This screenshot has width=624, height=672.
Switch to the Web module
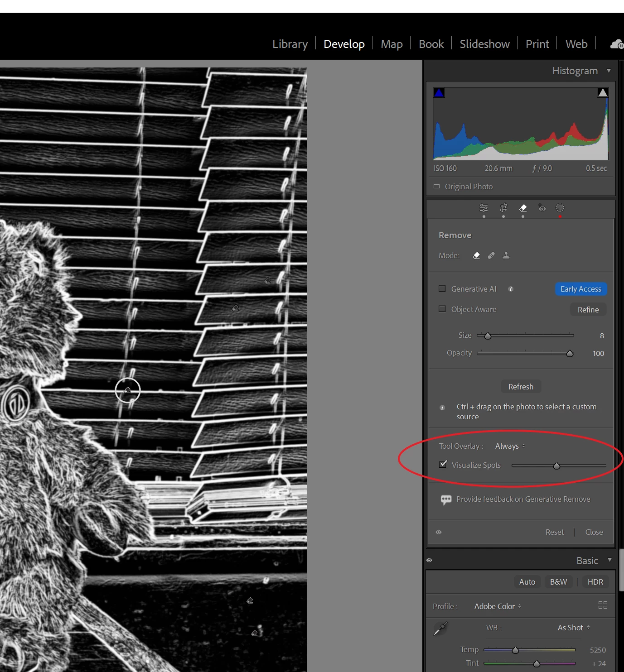click(x=576, y=44)
